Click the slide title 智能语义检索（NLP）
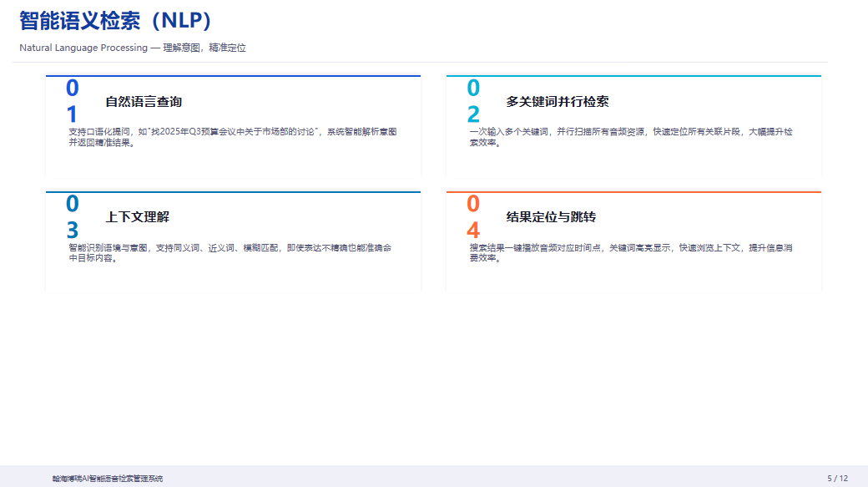The height and width of the screenshot is (487, 868). pos(116,21)
